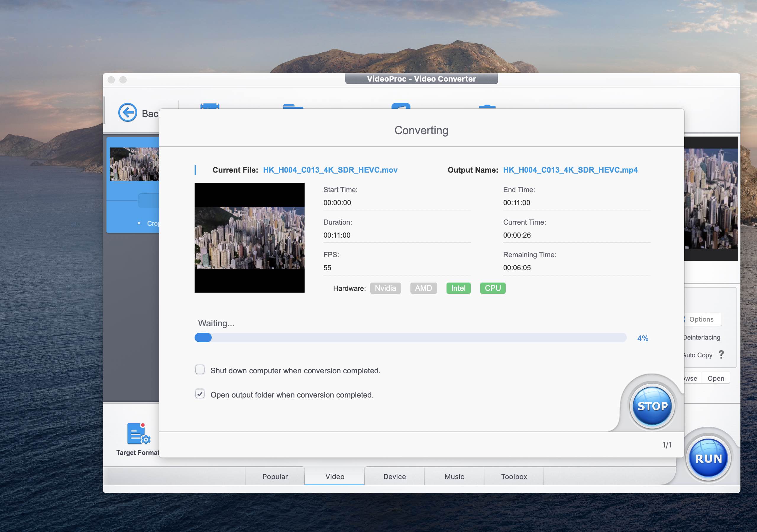Switch to the Popular tab
This screenshot has height=532, width=757.
(x=275, y=476)
